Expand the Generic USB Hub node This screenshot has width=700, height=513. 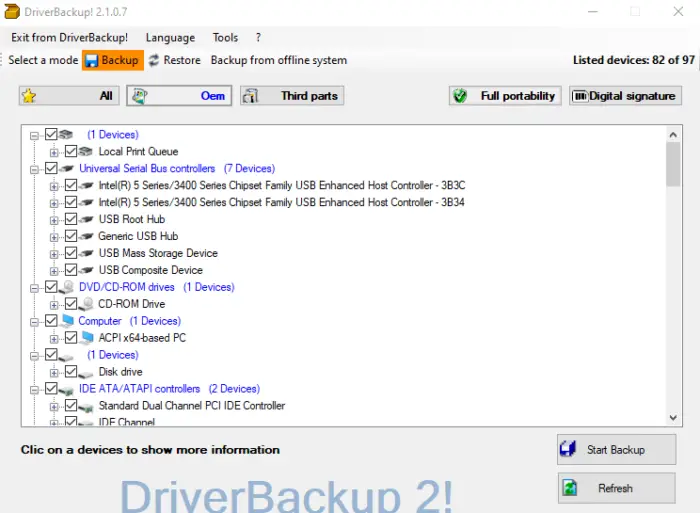pyautogui.click(x=54, y=238)
